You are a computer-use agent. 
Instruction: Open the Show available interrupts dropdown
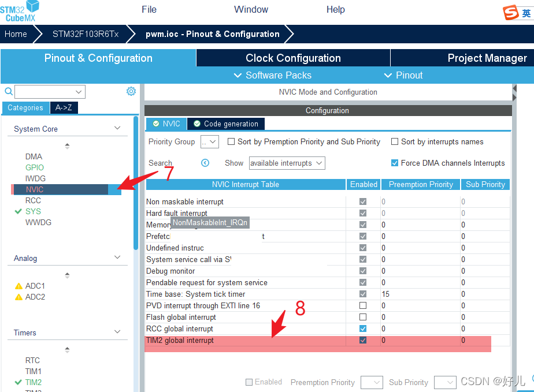tap(287, 163)
